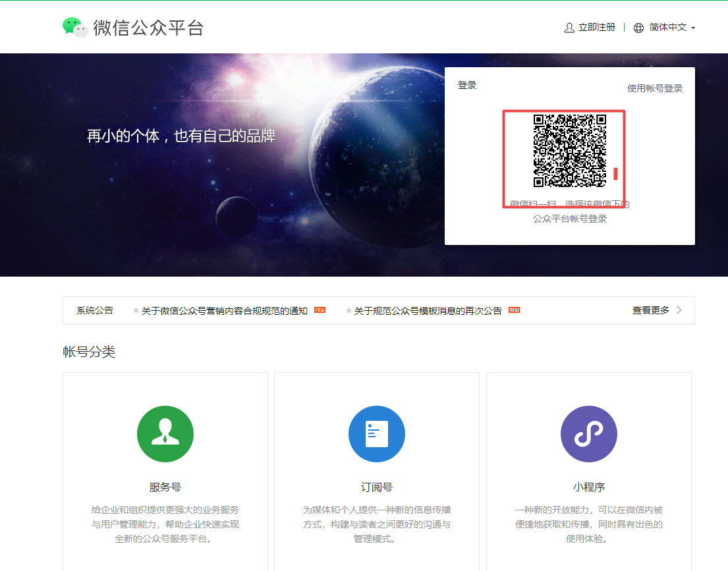This screenshot has width=728, height=571.
Task: Select the 订阅号 title text
Action: tap(377, 487)
